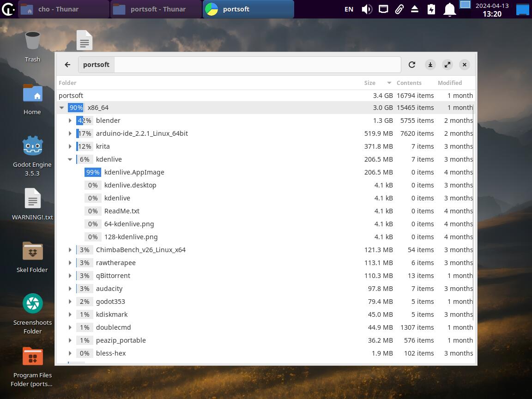Select the ReadMe.txt row
The image size is (532, 399).
[x=266, y=211]
